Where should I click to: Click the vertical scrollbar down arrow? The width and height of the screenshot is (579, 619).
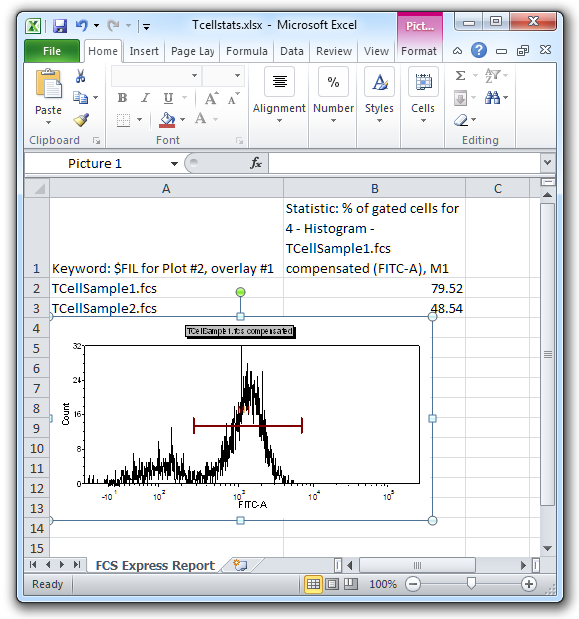(x=547, y=548)
